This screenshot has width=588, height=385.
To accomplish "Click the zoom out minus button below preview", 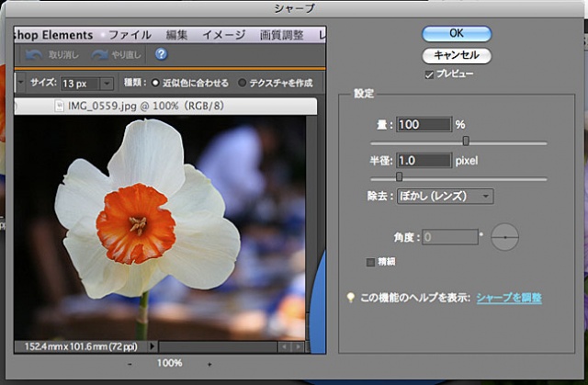I will pos(130,364).
